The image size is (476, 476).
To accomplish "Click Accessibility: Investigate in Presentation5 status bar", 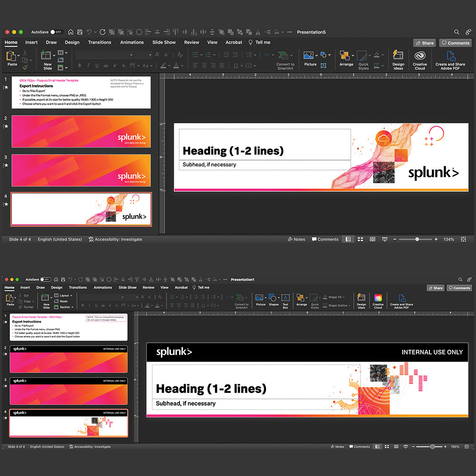I will click(115, 239).
